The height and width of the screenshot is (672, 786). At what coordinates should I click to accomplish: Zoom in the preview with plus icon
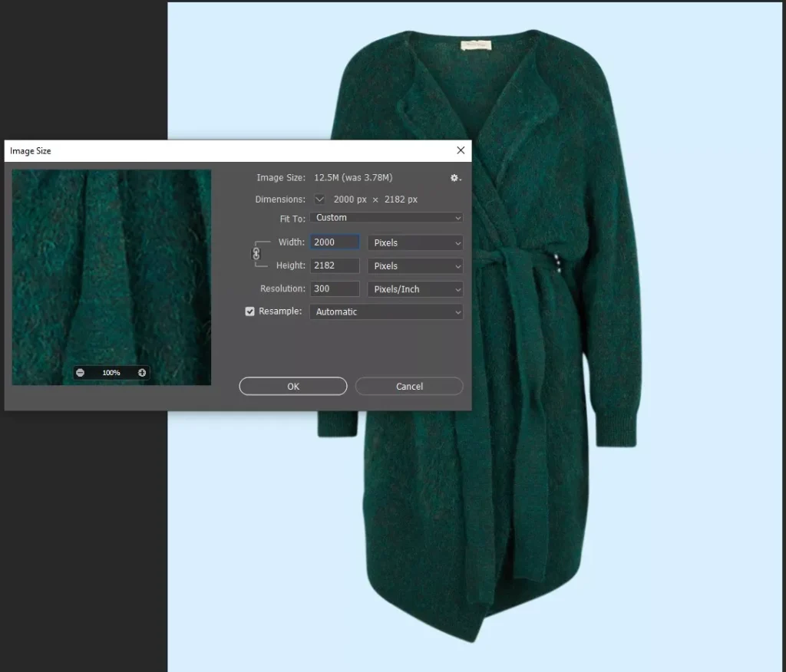pyautogui.click(x=142, y=373)
